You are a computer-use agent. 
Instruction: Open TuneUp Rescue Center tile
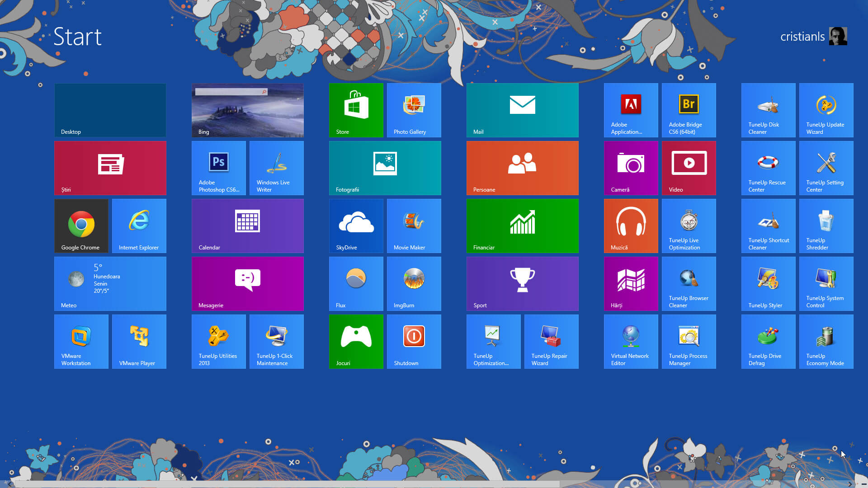click(x=768, y=168)
